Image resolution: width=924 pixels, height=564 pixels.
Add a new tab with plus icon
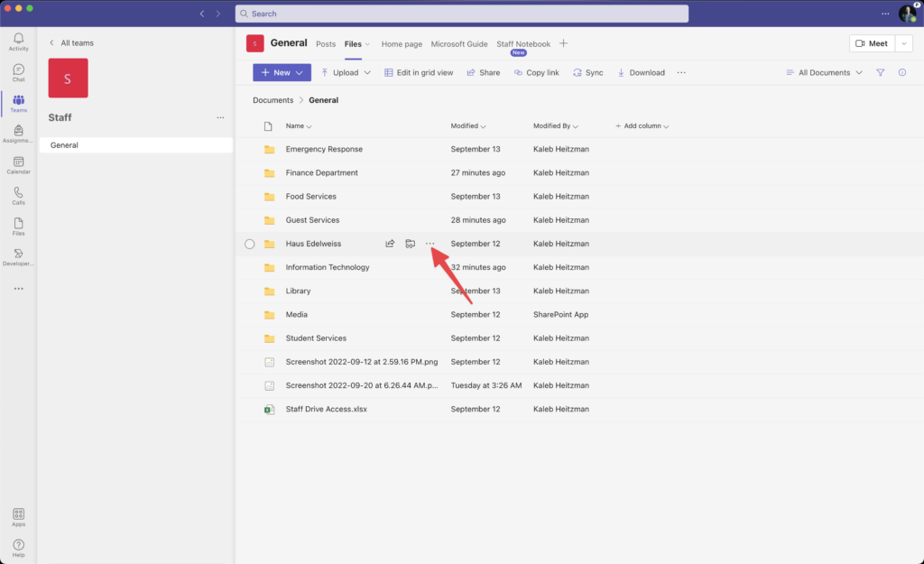coord(563,43)
